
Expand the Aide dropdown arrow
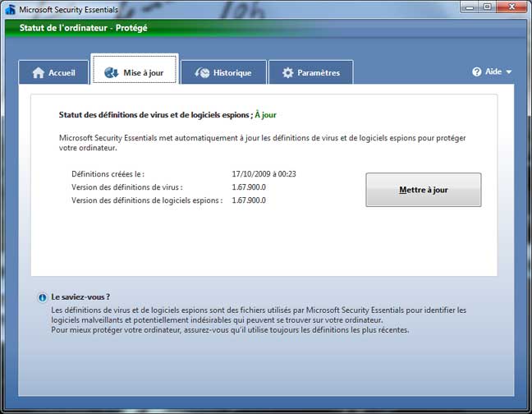[x=509, y=72]
